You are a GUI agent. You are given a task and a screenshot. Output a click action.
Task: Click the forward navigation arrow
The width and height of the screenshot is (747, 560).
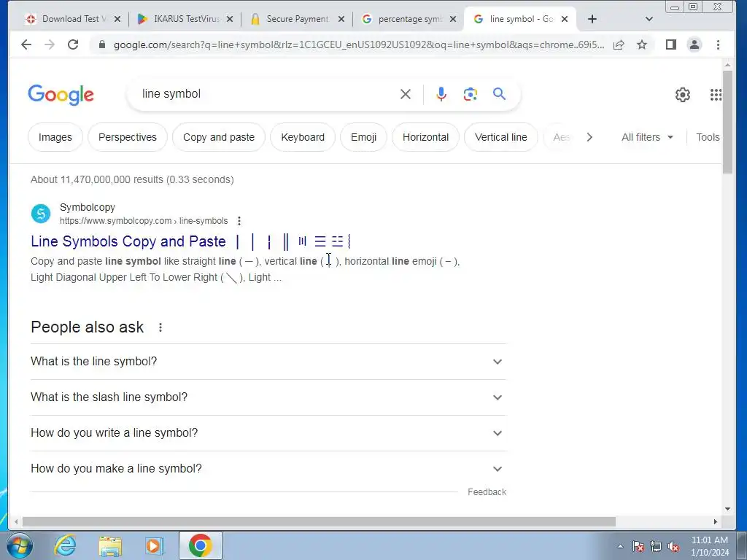click(x=50, y=44)
